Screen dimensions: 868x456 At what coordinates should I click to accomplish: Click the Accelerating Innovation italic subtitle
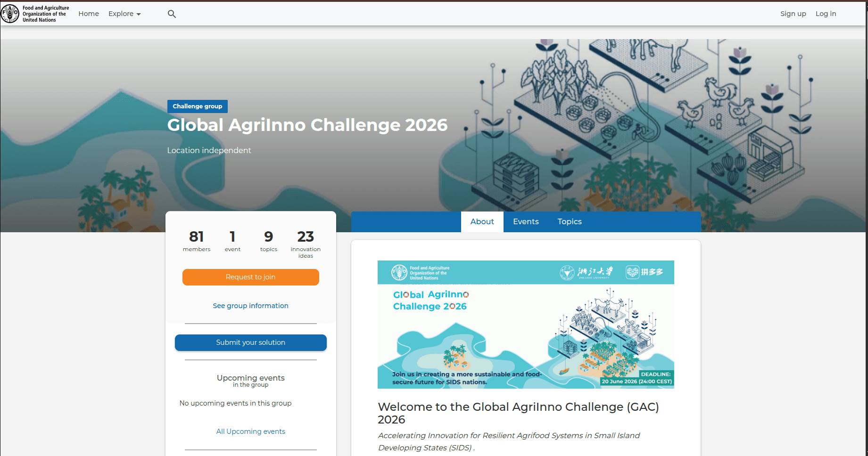pos(509,441)
